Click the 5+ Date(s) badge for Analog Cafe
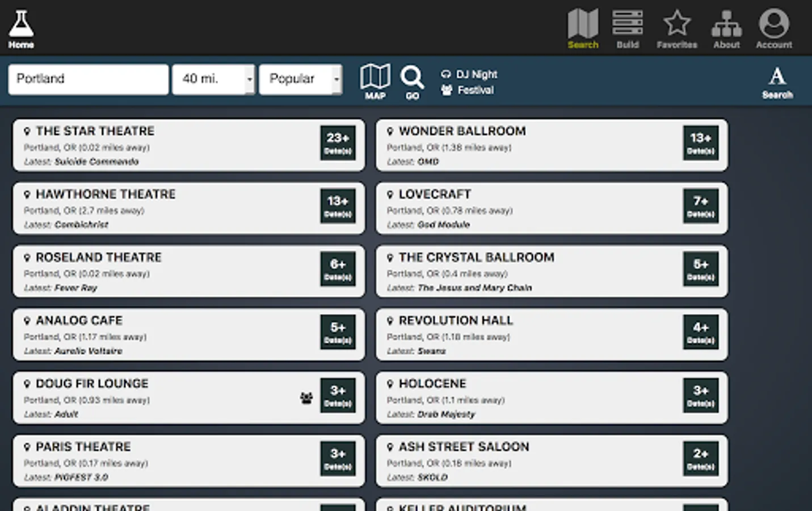 338,332
